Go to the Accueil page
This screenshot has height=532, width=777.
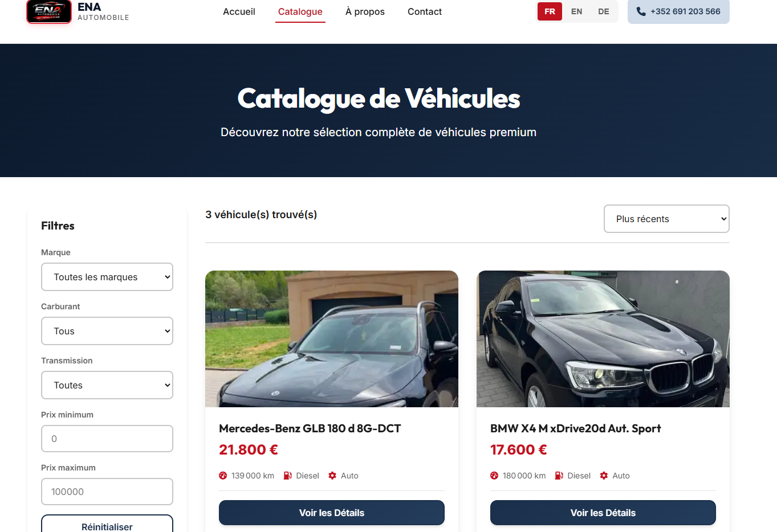click(x=239, y=11)
